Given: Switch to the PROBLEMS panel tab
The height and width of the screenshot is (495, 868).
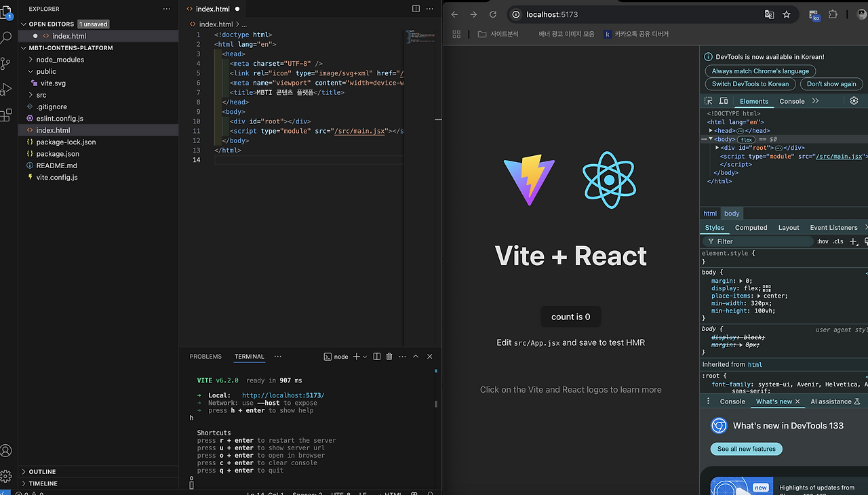Looking at the screenshot, I should coord(205,357).
